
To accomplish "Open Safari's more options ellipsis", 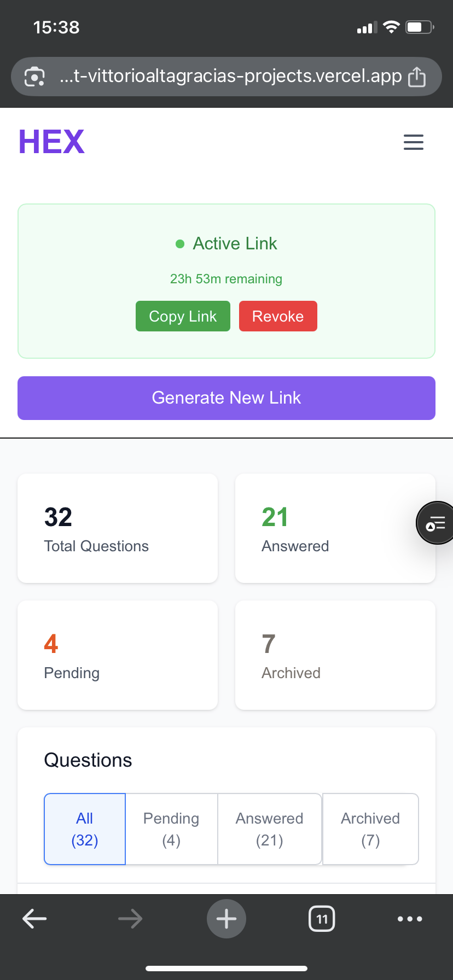I will pos(410,919).
